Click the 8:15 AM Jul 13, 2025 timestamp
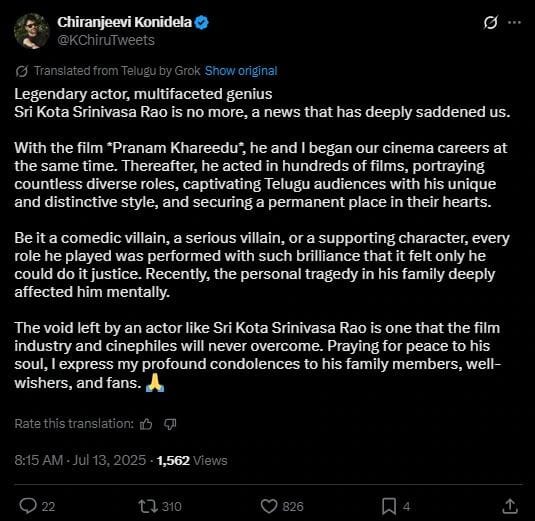 coord(80,460)
